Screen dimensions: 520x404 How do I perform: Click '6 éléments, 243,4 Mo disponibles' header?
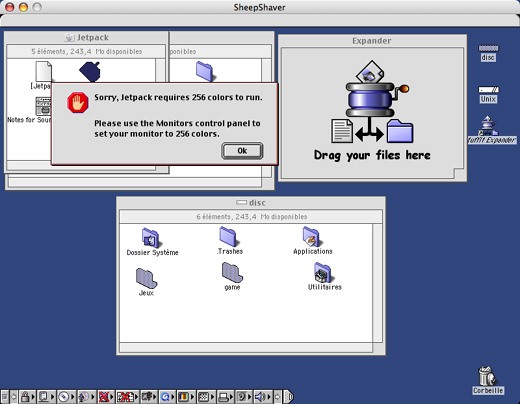pos(252,217)
